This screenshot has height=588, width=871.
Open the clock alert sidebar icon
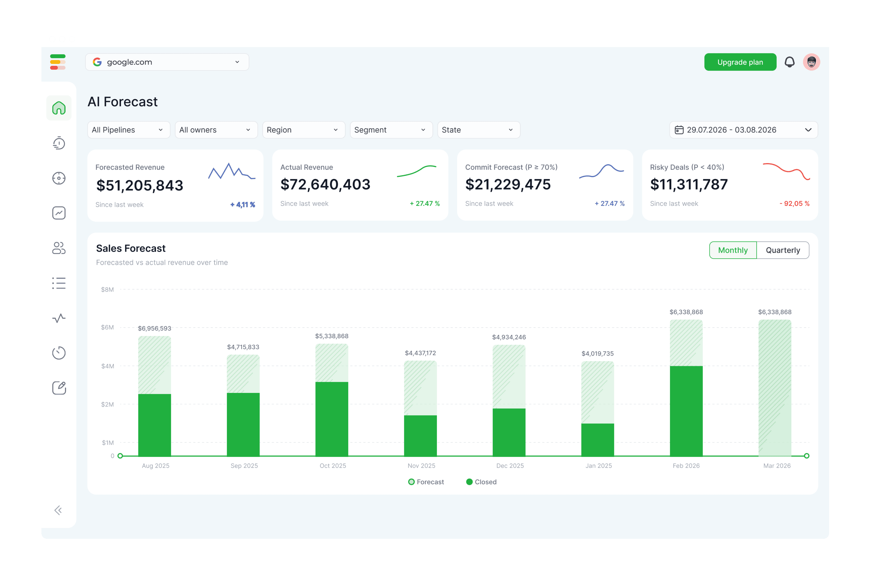(x=59, y=143)
